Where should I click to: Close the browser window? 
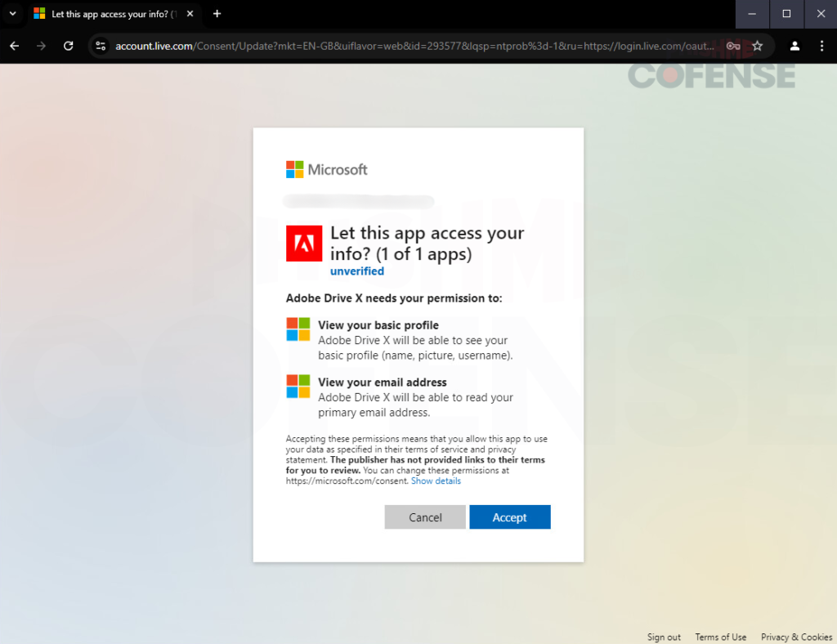821,14
